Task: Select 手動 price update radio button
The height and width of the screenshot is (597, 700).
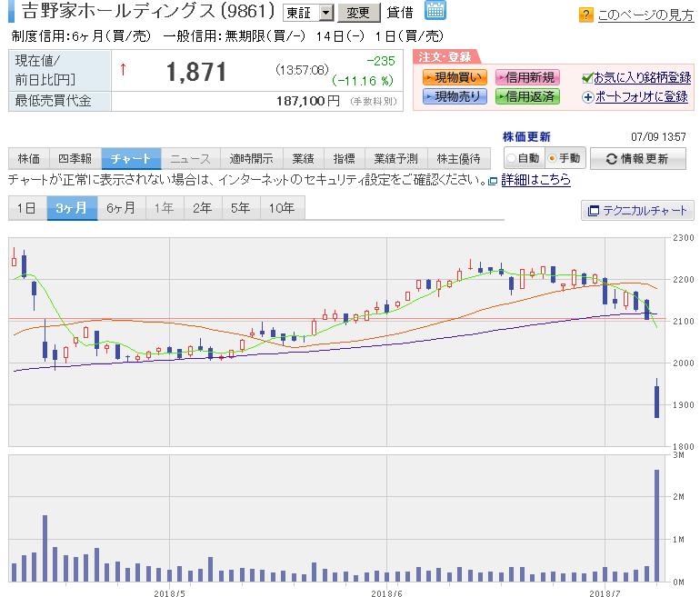Action: point(552,158)
